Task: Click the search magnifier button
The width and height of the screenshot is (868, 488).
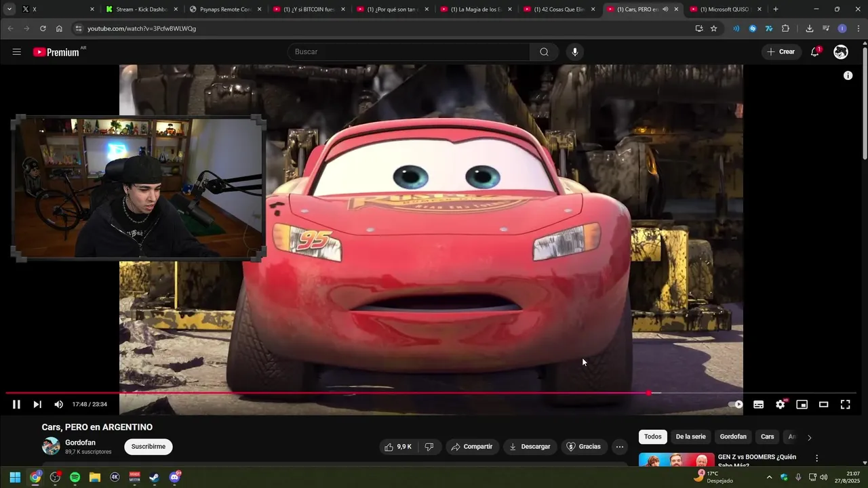Action: coord(544,52)
